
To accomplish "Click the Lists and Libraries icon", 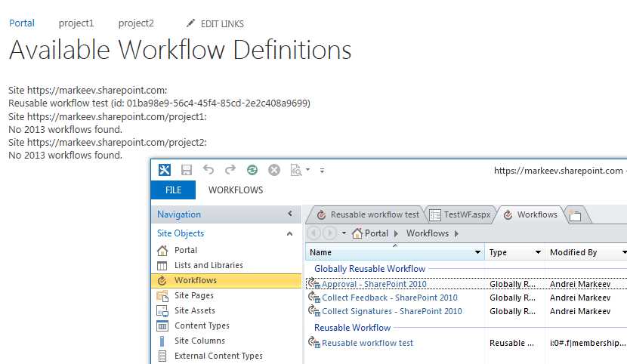I will (162, 266).
